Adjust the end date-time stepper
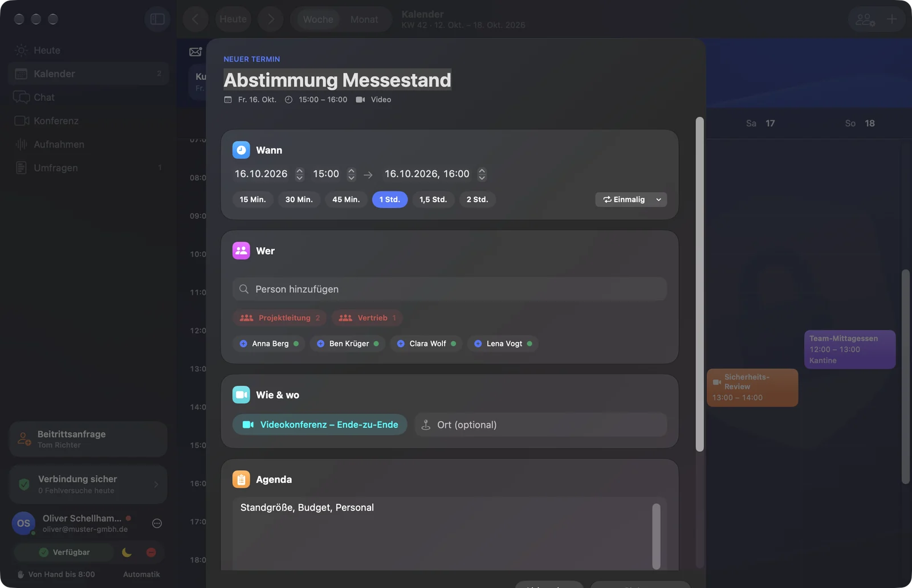 [x=482, y=174]
